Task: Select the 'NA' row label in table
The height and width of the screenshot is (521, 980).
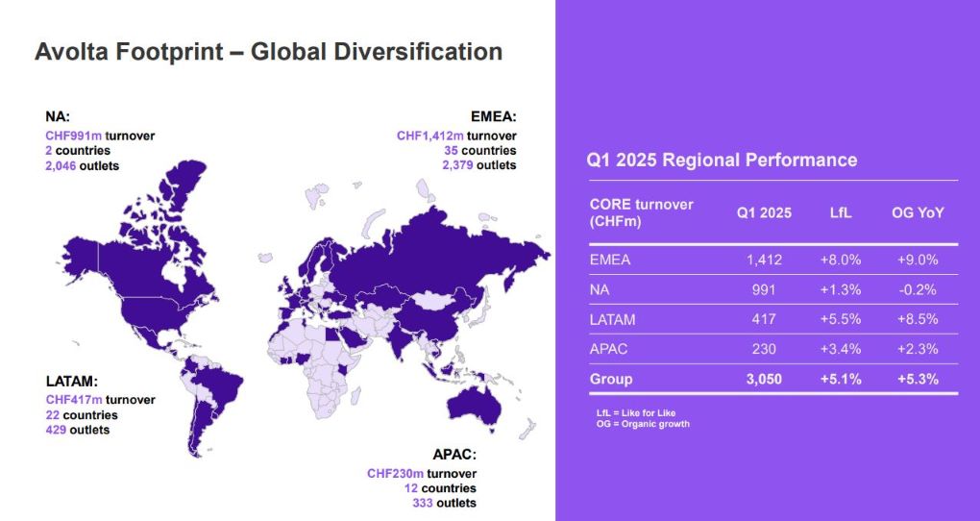Action: click(600, 289)
